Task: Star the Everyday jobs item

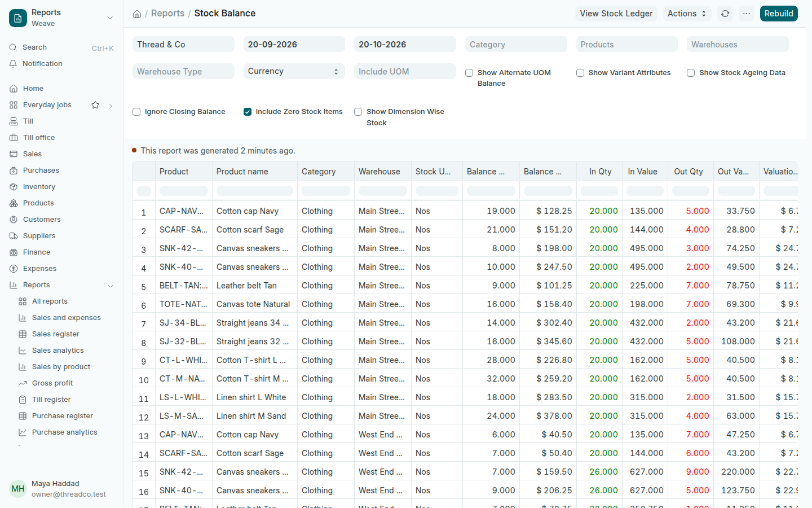Action: tap(95, 105)
